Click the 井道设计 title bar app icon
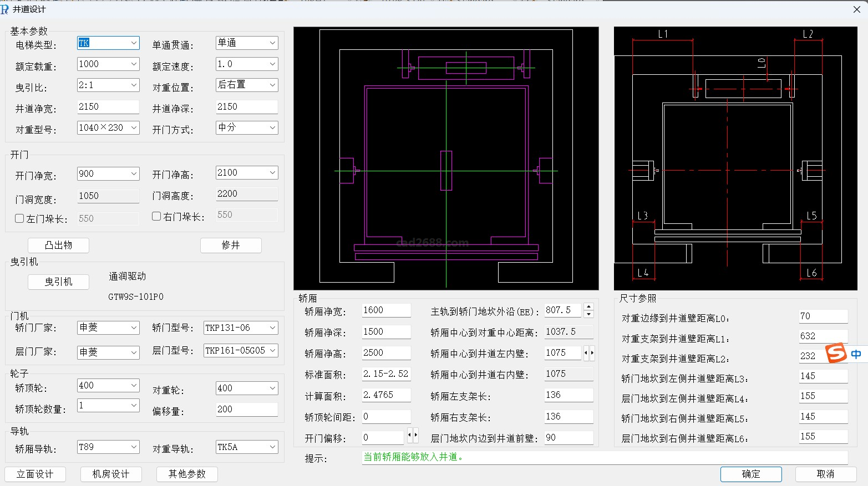868x486 pixels. pos(5,9)
